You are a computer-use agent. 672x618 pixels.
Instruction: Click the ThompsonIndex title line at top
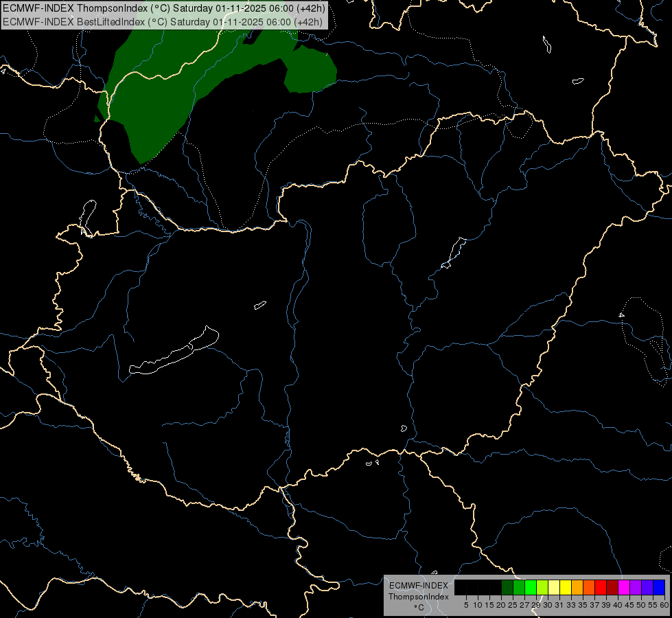click(x=164, y=8)
